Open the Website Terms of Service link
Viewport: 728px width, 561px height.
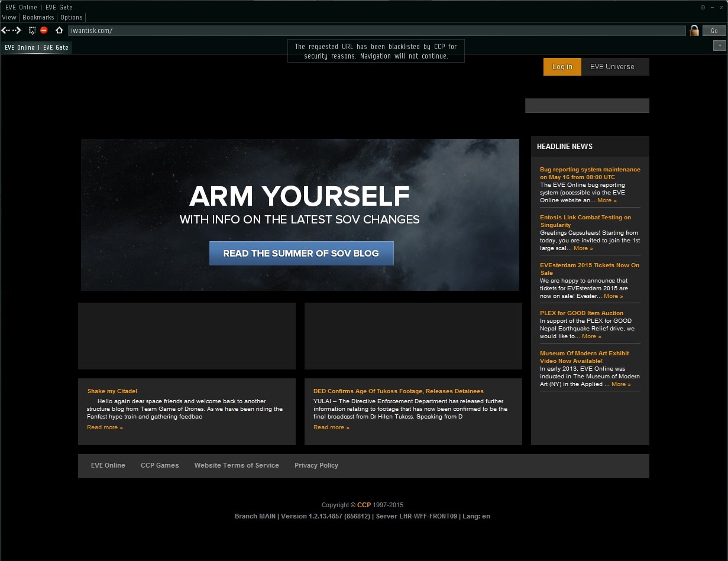coord(237,465)
